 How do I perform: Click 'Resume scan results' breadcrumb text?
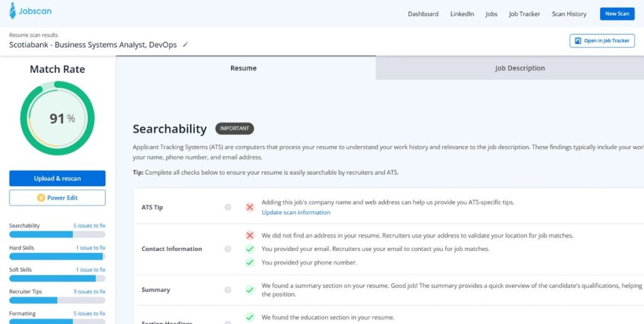click(33, 35)
